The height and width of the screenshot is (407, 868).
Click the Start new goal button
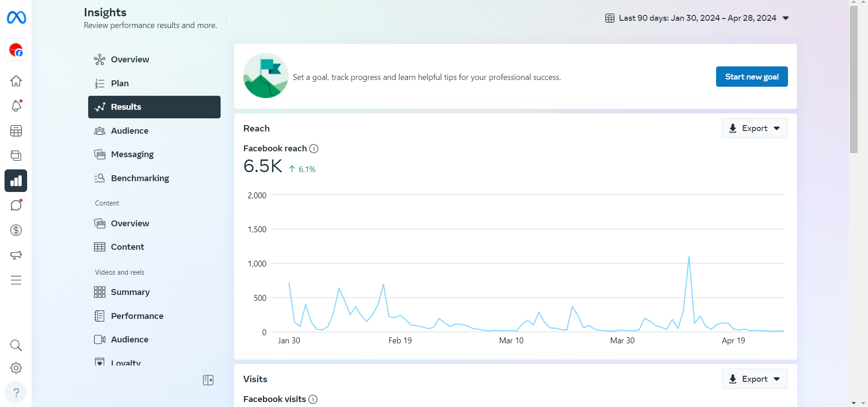coord(751,77)
